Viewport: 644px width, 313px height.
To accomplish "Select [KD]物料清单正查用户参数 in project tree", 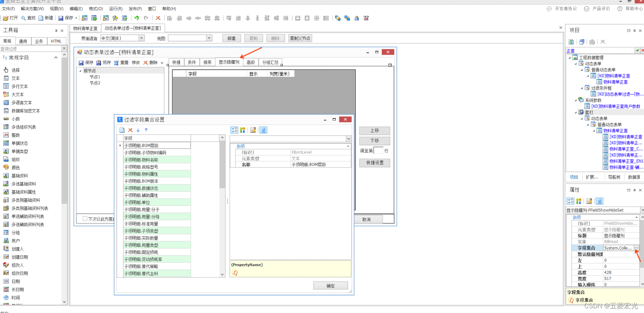I will [616, 106].
